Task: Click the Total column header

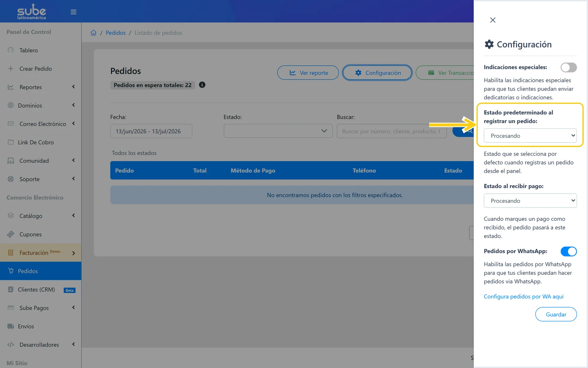Action: pyautogui.click(x=200, y=170)
